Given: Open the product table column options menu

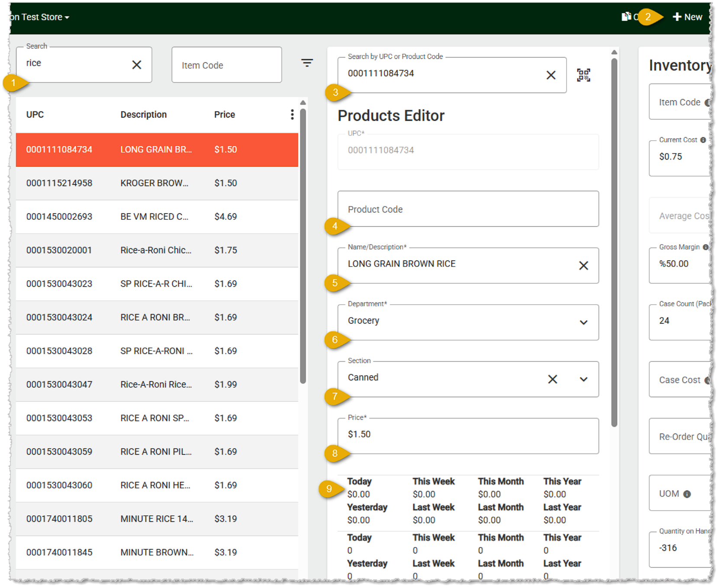Looking at the screenshot, I should click(292, 114).
